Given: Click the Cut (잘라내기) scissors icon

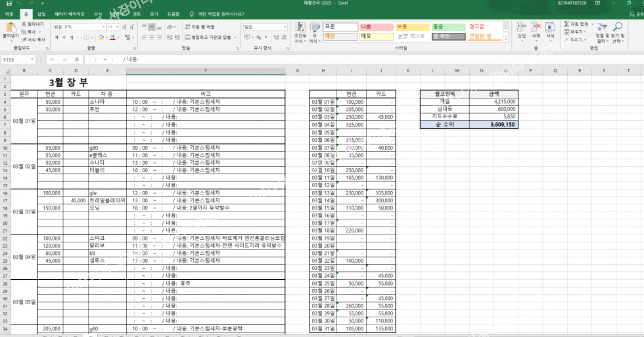Looking at the screenshot, I should pos(24,24).
